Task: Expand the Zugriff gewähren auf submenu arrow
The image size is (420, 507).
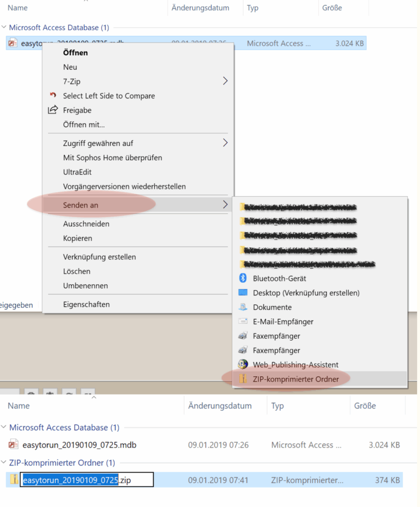Action: point(225,143)
